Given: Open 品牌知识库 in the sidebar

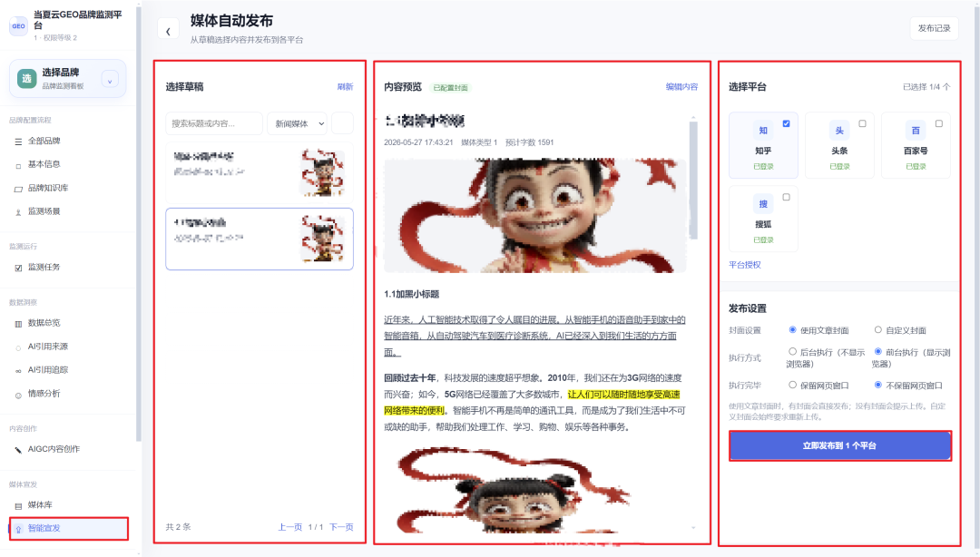Looking at the screenshot, I should tap(47, 188).
